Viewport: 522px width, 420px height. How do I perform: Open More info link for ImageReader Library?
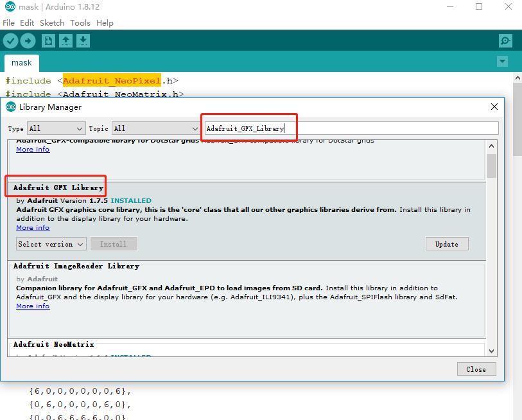[33, 306]
